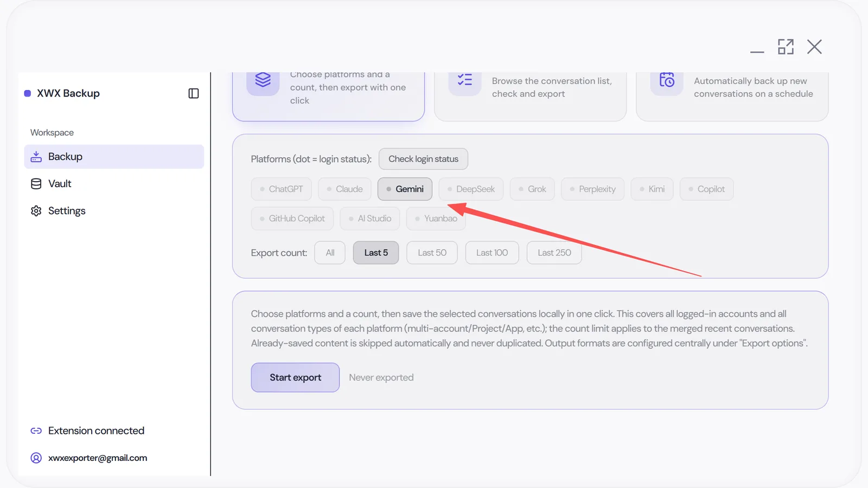Click the Never exported status text
The height and width of the screenshot is (488, 868).
381,377
